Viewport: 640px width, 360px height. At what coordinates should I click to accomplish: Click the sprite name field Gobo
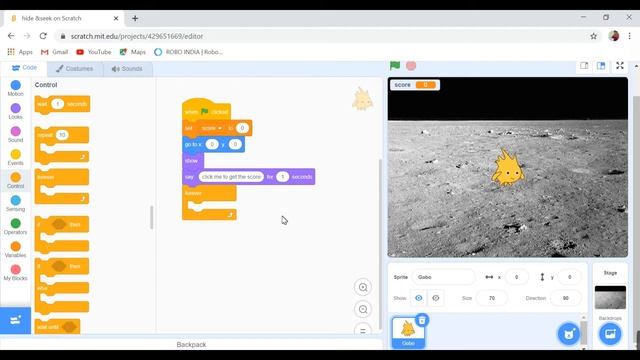(443, 277)
